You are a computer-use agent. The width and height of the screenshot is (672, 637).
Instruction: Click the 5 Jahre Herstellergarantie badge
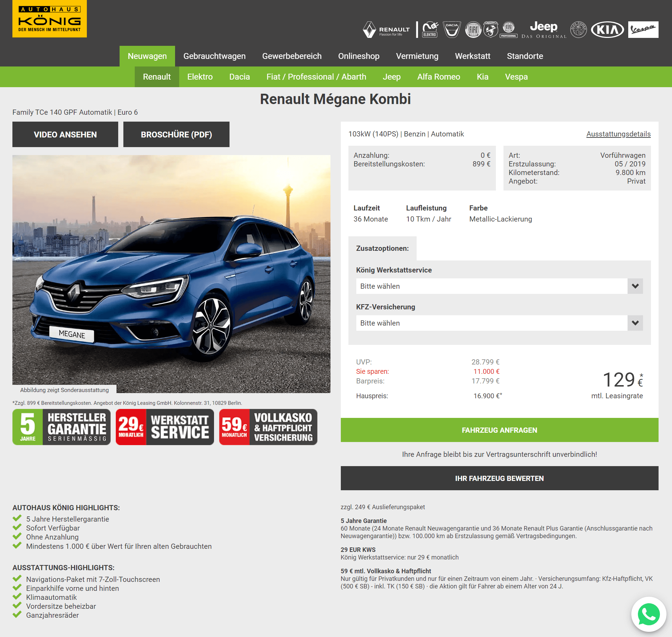coord(62,427)
